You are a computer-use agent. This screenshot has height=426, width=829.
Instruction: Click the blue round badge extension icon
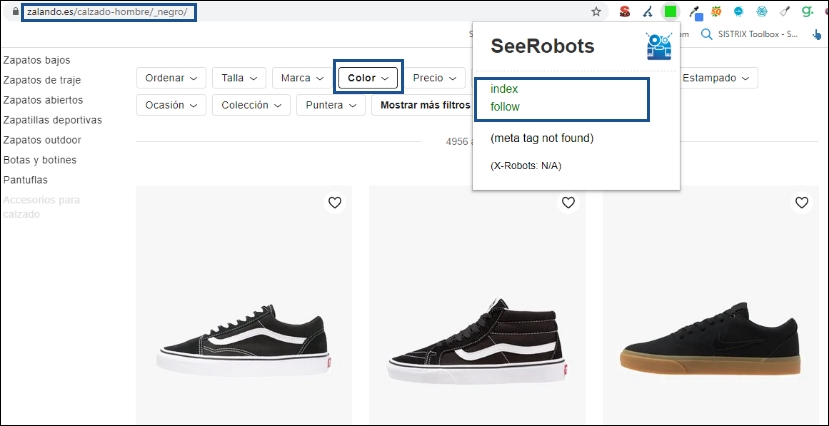click(x=739, y=12)
